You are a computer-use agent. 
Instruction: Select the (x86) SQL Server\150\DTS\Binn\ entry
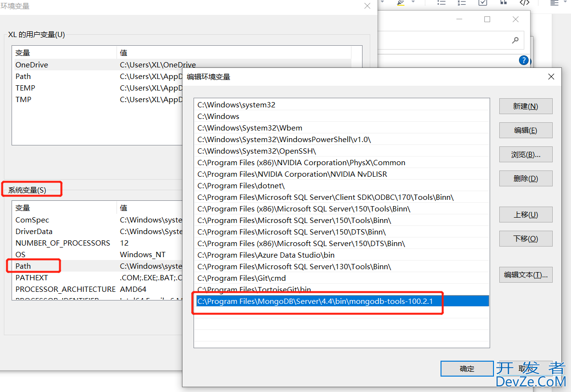pyautogui.click(x=341, y=243)
